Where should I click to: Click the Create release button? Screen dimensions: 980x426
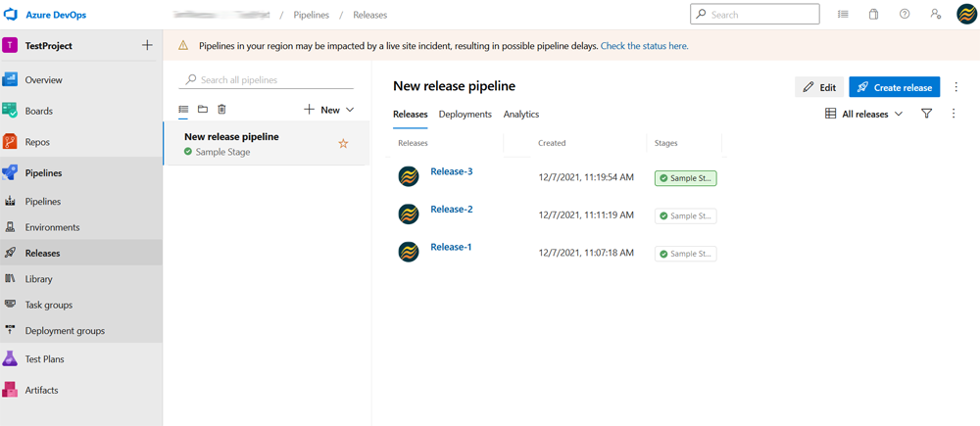[894, 87]
